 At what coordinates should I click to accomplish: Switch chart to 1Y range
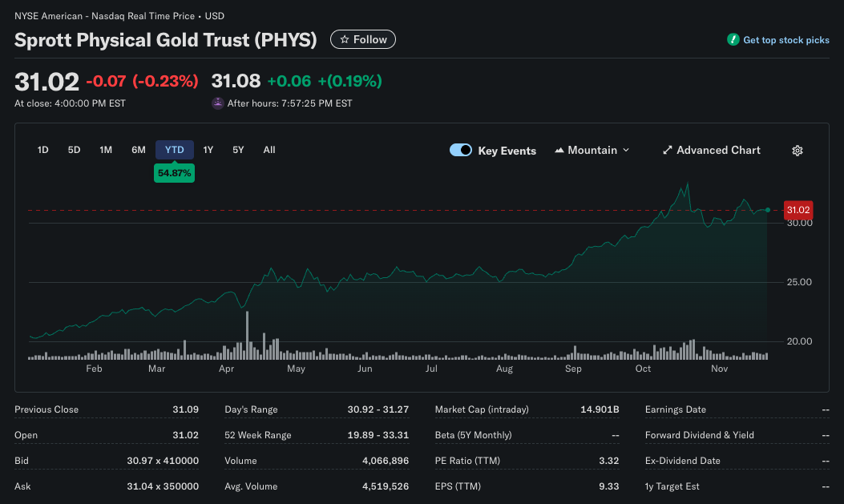tap(208, 150)
